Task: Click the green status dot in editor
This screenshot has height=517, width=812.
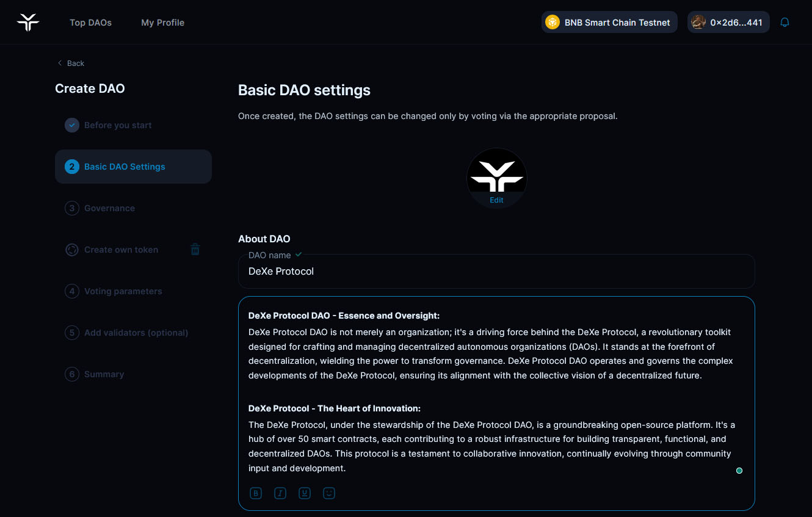Action: [739, 471]
